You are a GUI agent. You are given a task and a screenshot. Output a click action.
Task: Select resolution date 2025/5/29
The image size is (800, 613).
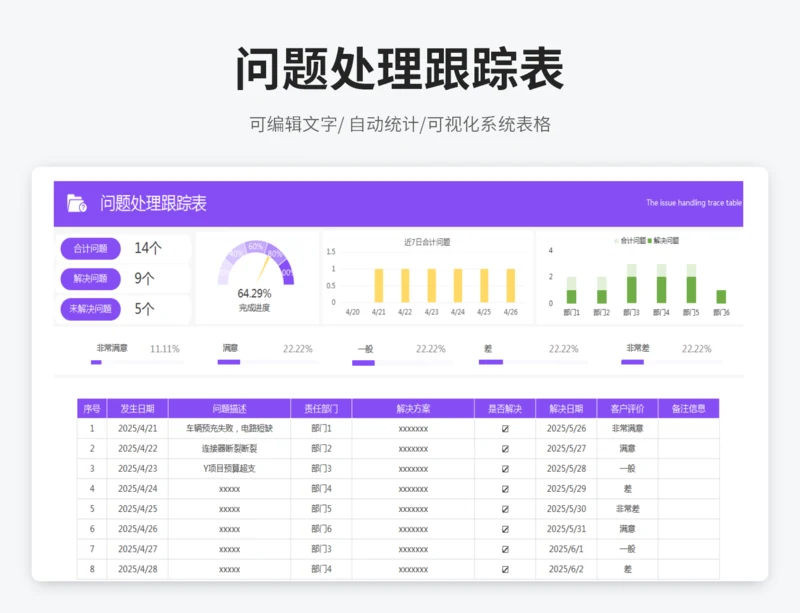566,489
